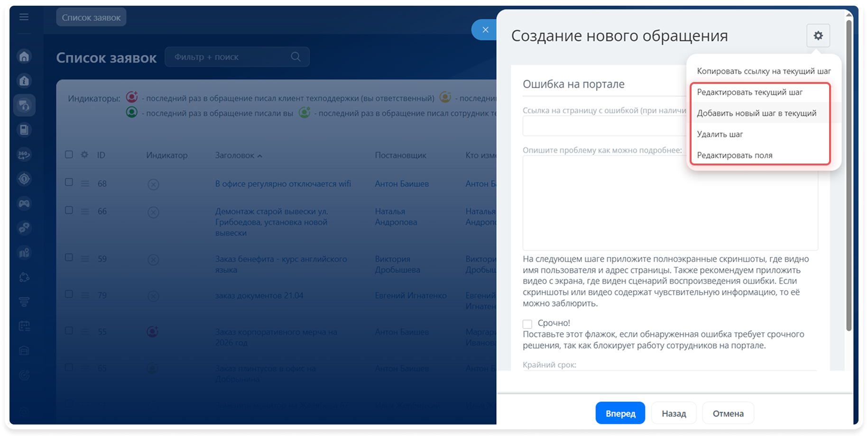Tick the select-all checkbox in the table header
Screen dimensions: 868x438
coord(69,155)
